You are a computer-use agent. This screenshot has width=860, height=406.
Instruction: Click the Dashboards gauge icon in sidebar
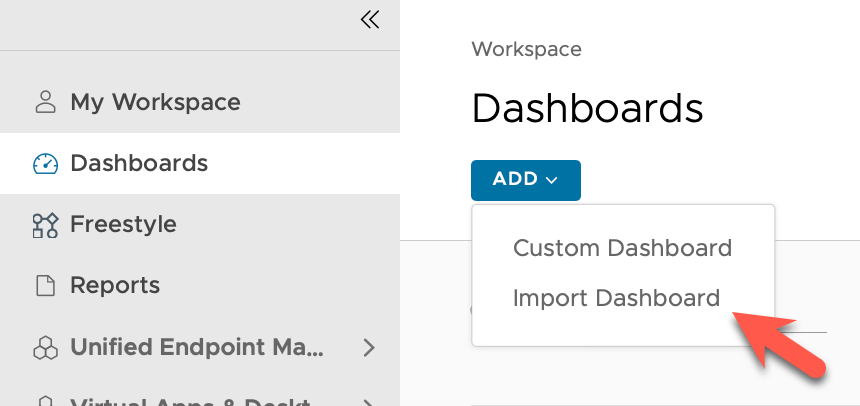click(45, 163)
